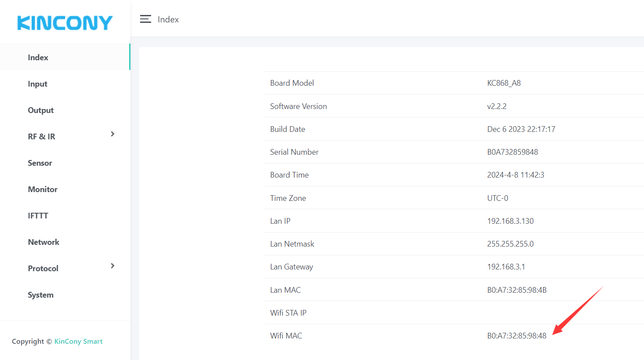This screenshot has height=360, width=644.
Task: Toggle the hamburger sidebar menu icon
Action: point(145,19)
